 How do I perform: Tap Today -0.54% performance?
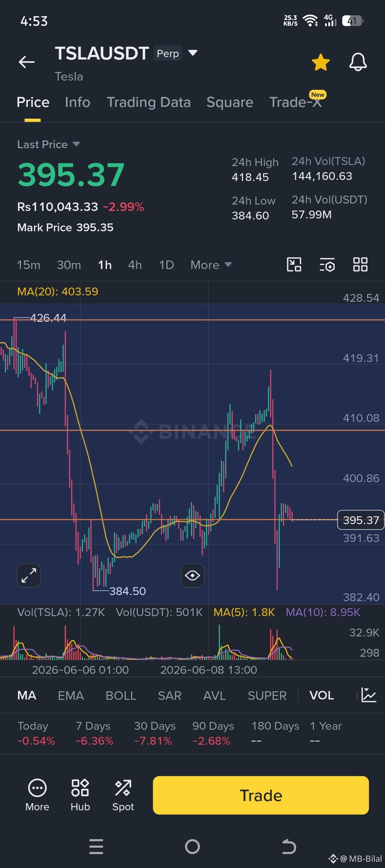(x=36, y=733)
